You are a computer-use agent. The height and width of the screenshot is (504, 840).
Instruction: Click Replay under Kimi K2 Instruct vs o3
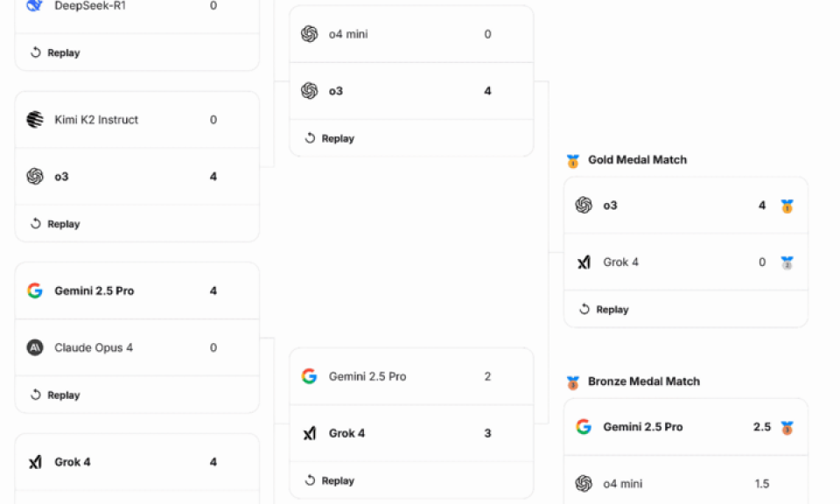[x=56, y=224]
